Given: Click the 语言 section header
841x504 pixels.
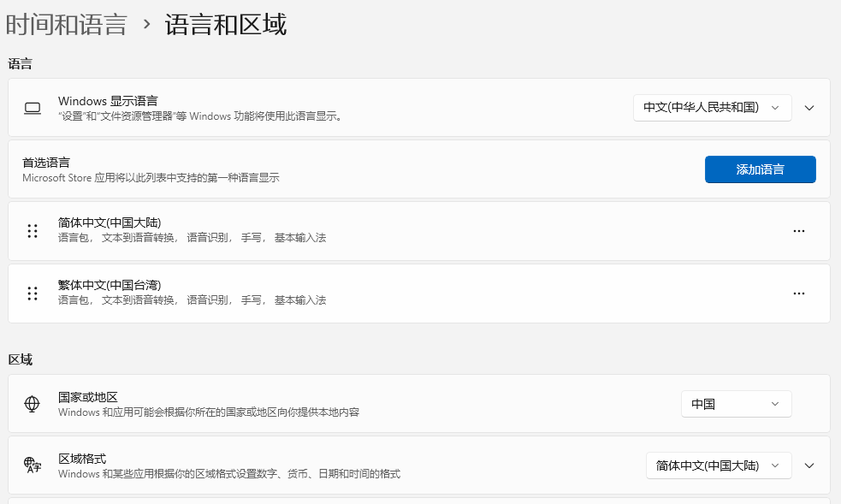Looking at the screenshot, I should click(20, 64).
